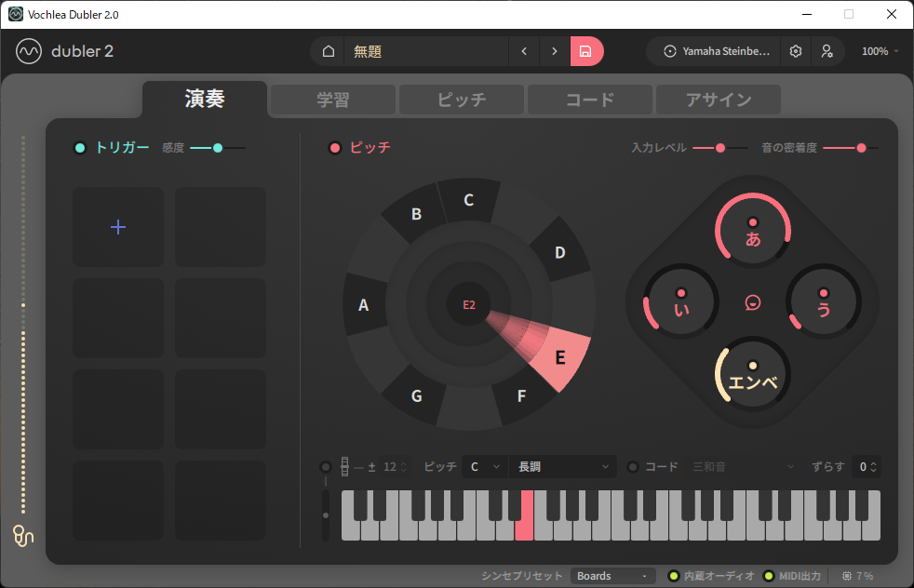Go to the next preset arrow
The height and width of the screenshot is (588, 914).
click(555, 51)
